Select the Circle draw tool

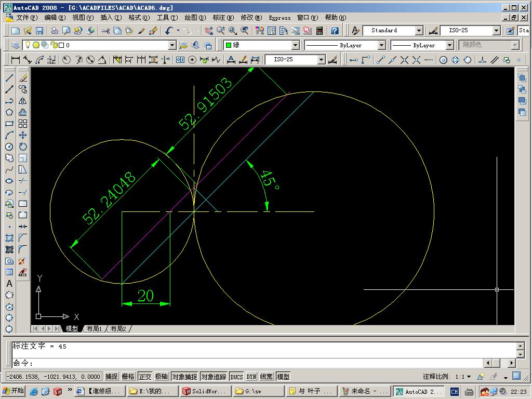[9, 147]
